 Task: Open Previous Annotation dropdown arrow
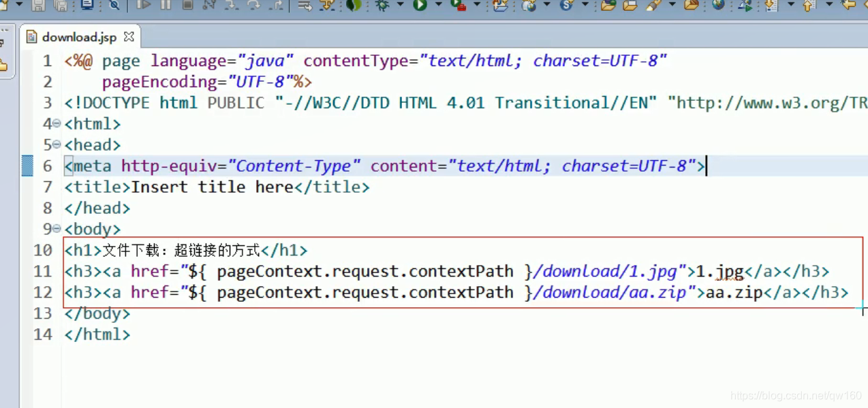(829, 5)
